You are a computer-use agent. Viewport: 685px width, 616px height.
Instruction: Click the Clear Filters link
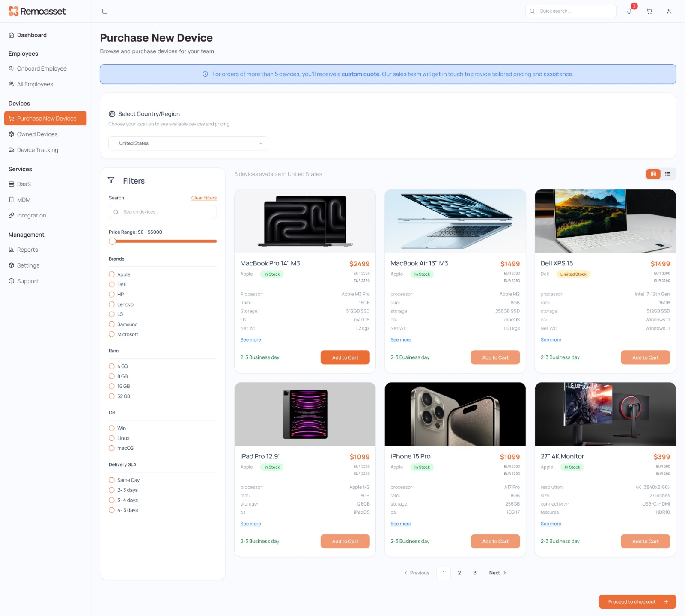tap(204, 198)
